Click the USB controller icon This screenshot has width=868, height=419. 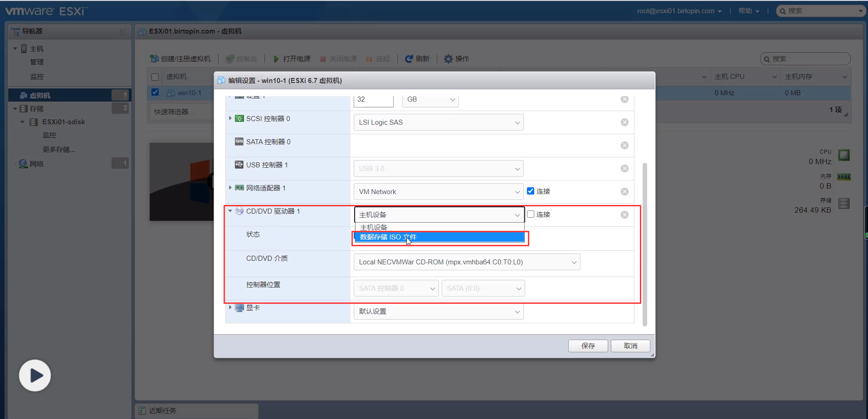[x=239, y=165]
